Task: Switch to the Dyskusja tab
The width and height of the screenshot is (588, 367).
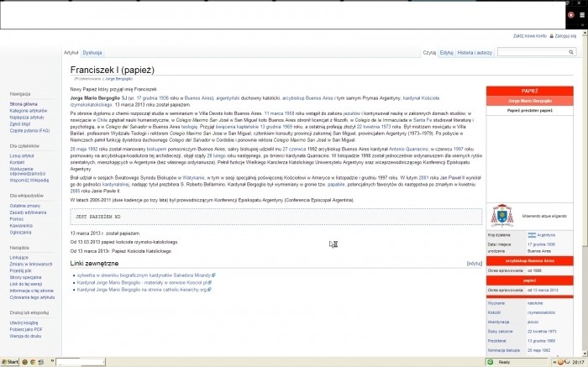Action: [92, 52]
